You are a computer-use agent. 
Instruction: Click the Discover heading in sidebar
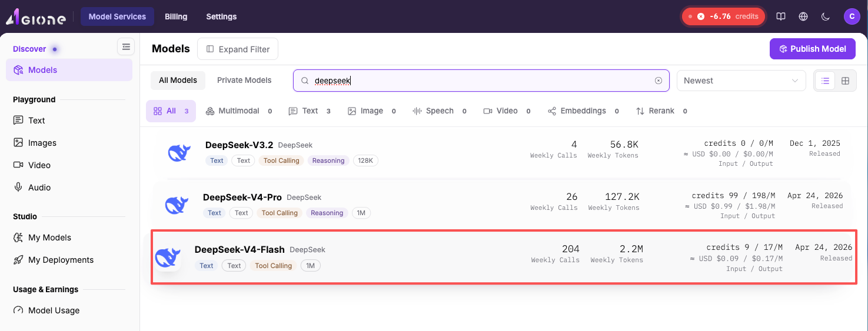29,49
